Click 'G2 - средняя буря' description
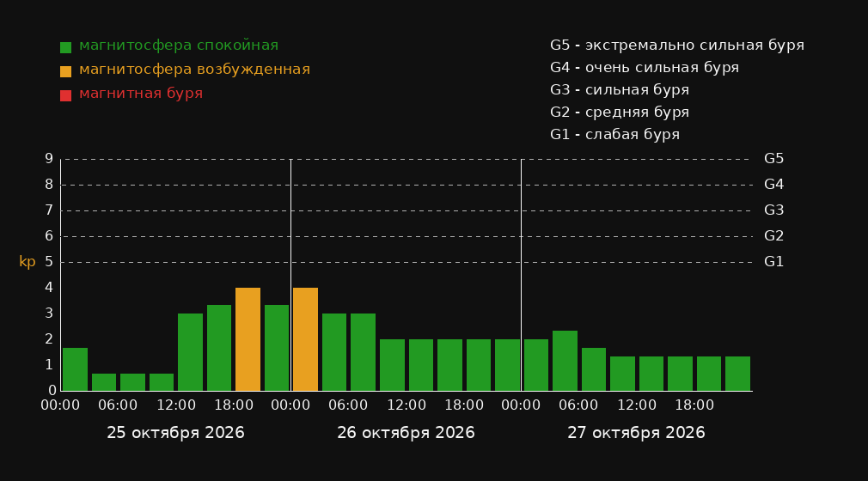 click(620, 113)
